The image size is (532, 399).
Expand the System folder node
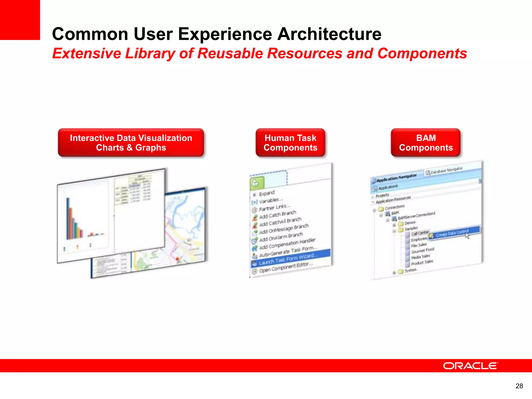click(x=394, y=273)
